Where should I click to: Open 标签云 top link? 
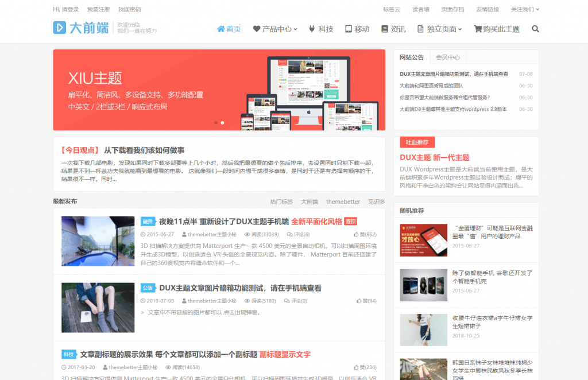tap(392, 9)
